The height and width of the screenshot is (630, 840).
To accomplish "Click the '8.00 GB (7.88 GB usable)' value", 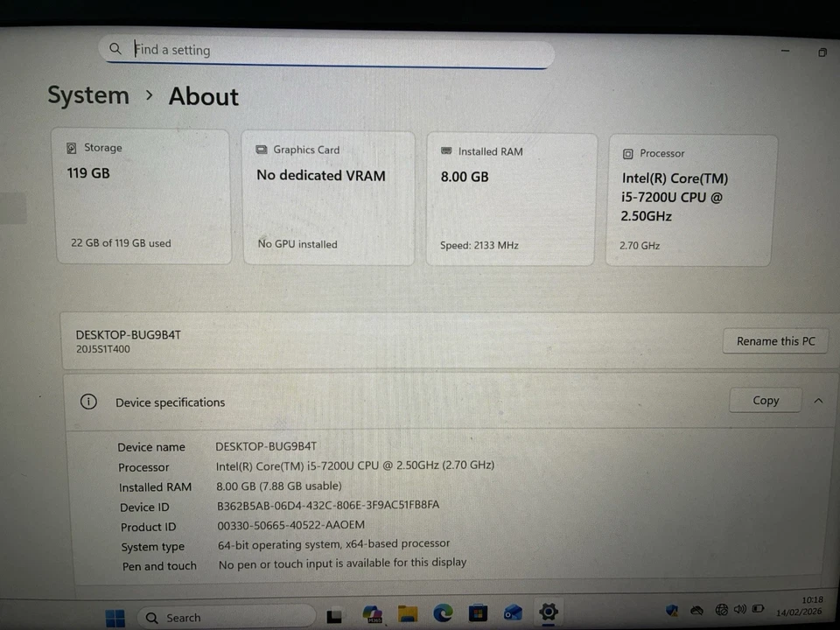I will (278, 486).
